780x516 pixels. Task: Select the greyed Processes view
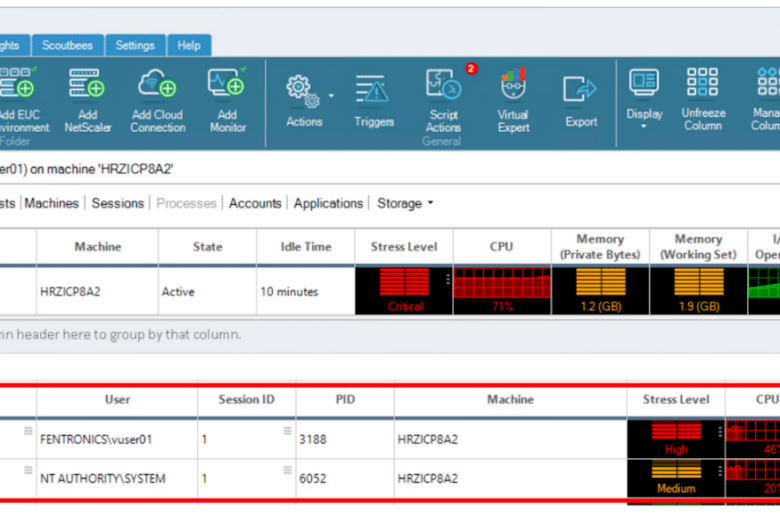coord(187,204)
